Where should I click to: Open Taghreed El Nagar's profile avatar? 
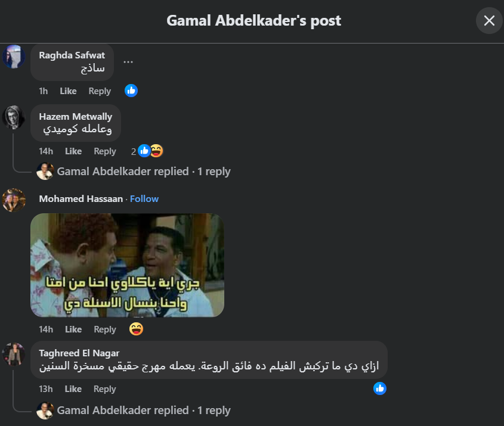14,355
